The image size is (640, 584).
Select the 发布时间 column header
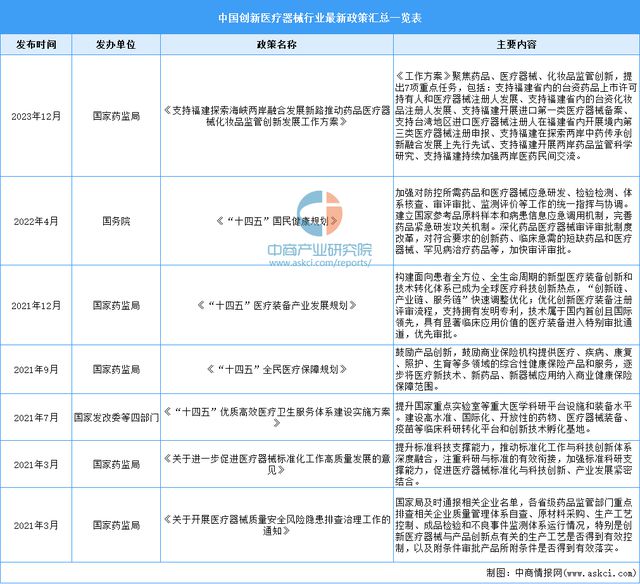[37, 45]
